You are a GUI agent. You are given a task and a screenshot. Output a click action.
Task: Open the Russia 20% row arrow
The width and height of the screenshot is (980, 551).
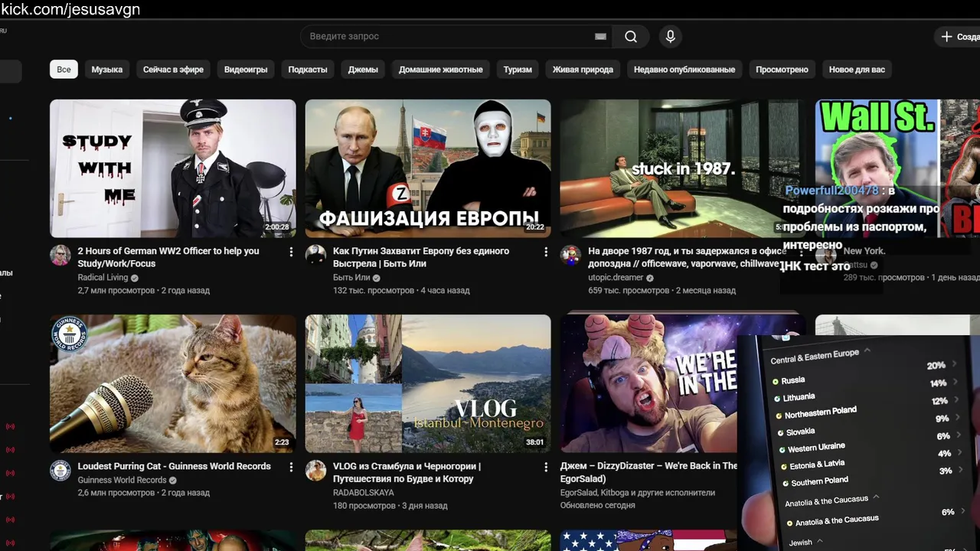click(x=955, y=364)
